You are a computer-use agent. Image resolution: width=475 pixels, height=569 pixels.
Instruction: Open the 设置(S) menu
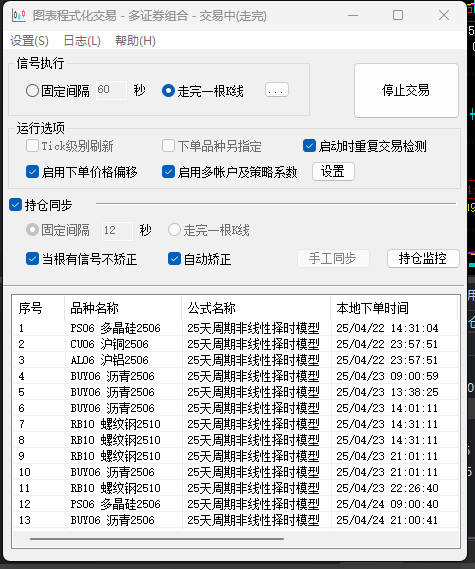click(29, 41)
